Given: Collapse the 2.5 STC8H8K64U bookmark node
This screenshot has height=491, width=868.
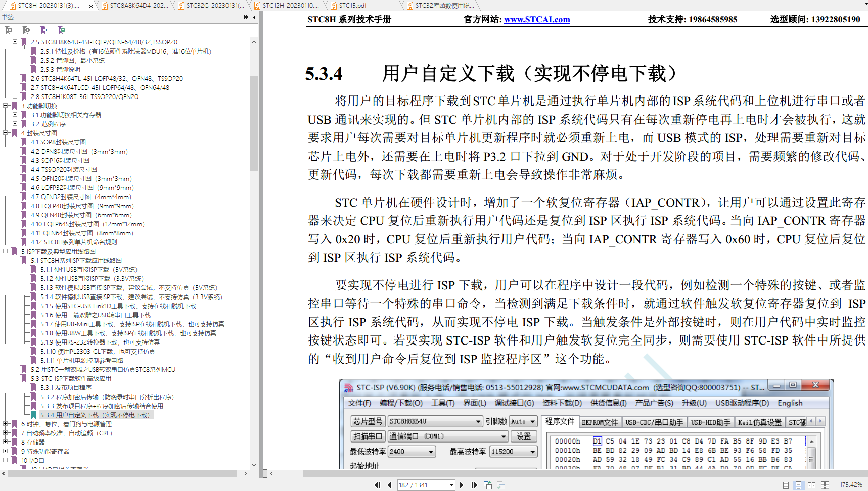Looking at the screenshot, I should click(x=15, y=42).
